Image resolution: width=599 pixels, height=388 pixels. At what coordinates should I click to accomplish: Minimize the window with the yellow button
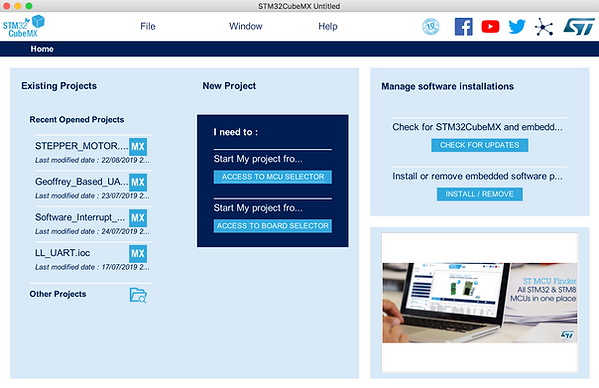click(x=18, y=6)
